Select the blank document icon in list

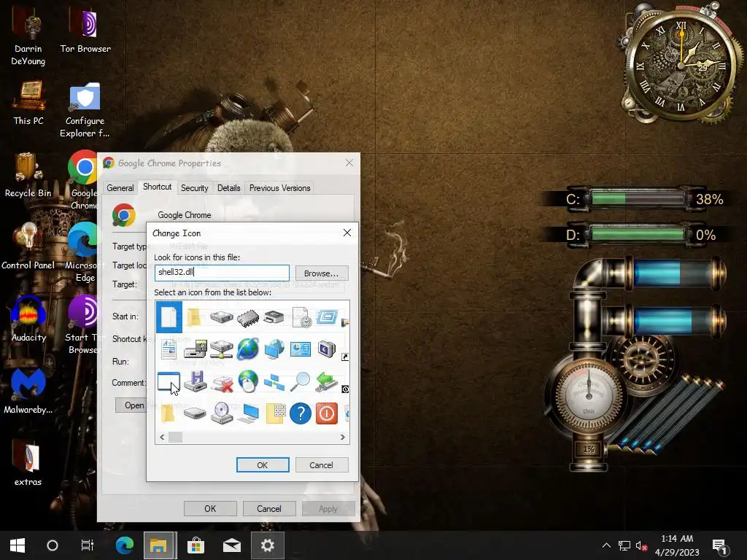169,317
